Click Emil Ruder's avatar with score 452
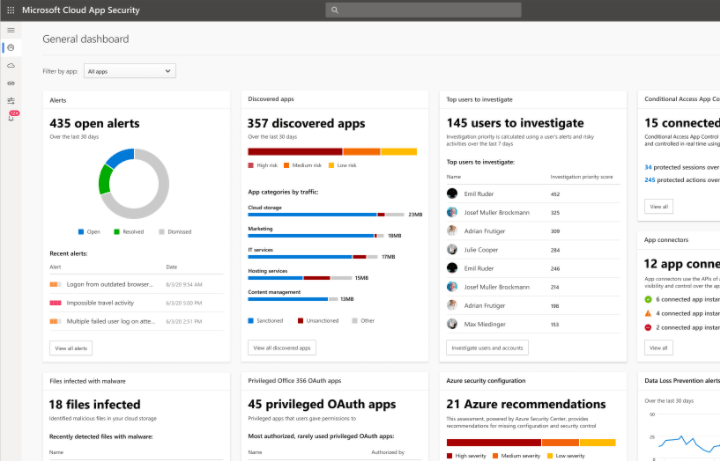 [452, 193]
